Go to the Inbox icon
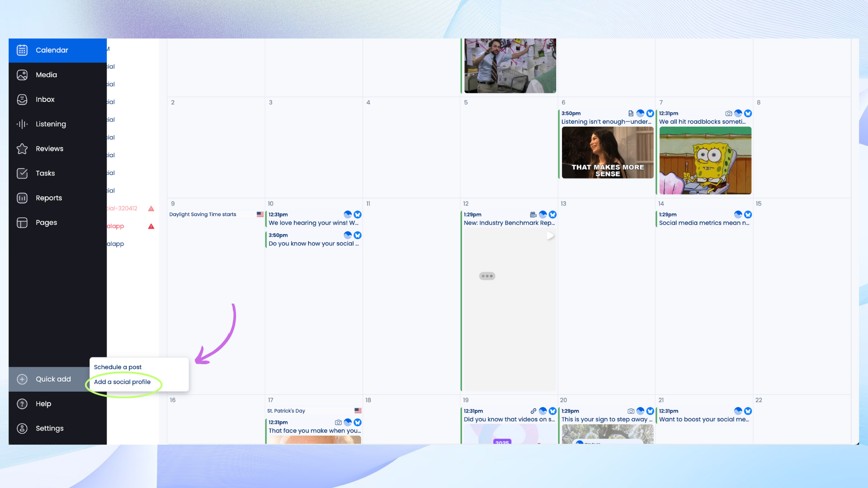The height and width of the screenshot is (488, 868). (x=22, y=99)
